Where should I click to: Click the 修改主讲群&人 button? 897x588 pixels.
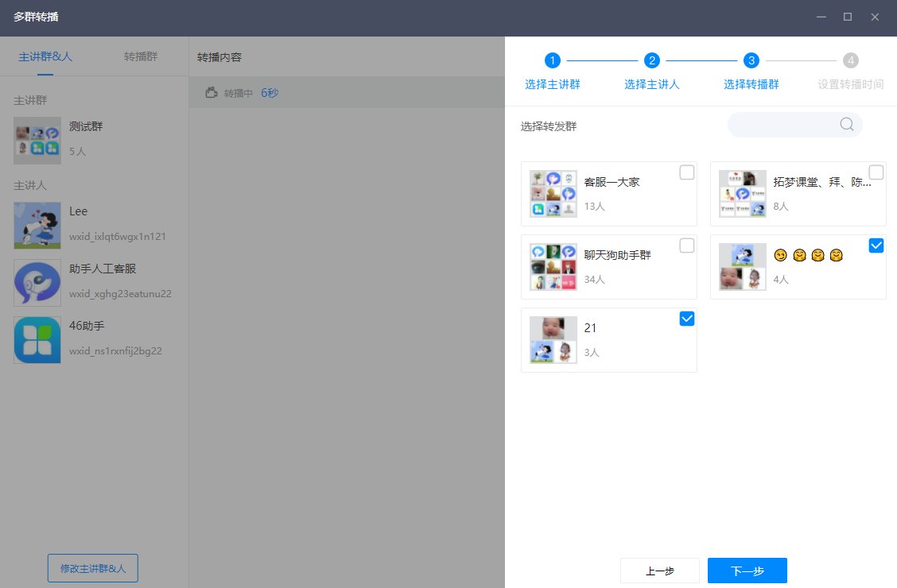tap(92, 567)
